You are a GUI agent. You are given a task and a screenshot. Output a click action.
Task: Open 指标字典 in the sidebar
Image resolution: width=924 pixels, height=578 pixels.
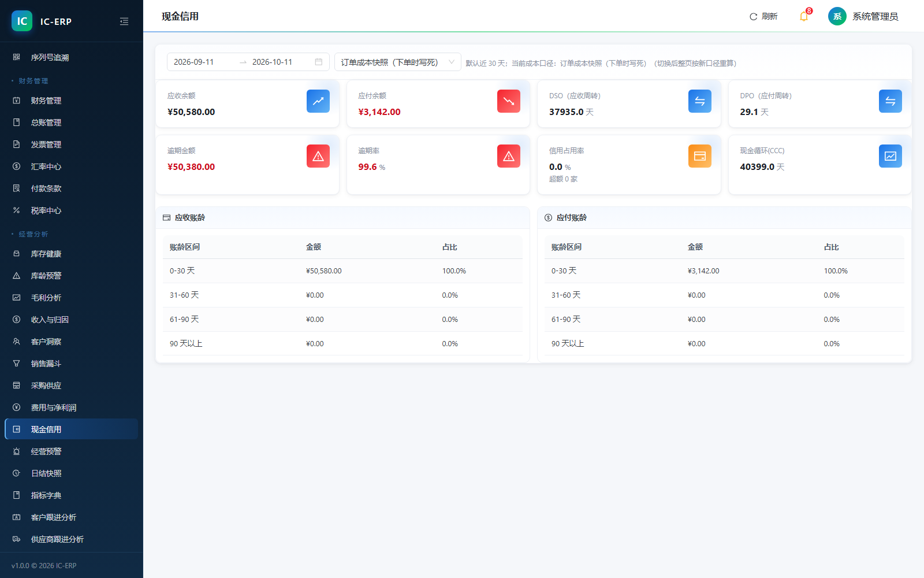tap(72, 495)
